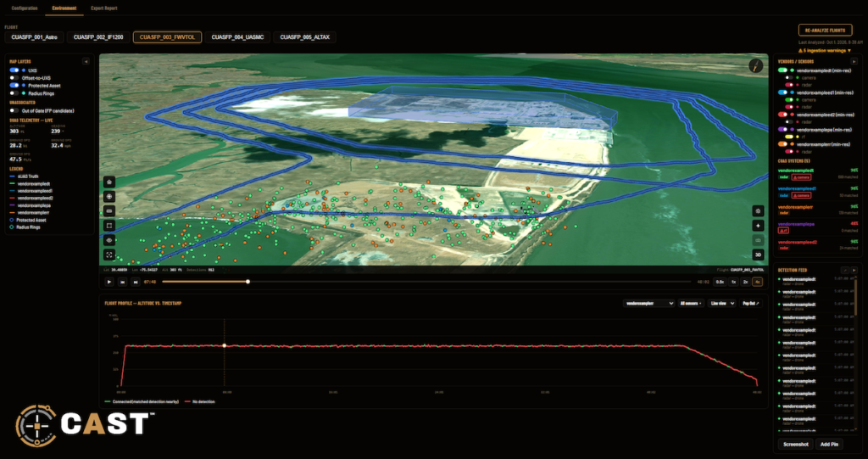This screenshot has height=459, width=868.
Task: Enable the Offset-to-UXS map layer
Action: 14,78
